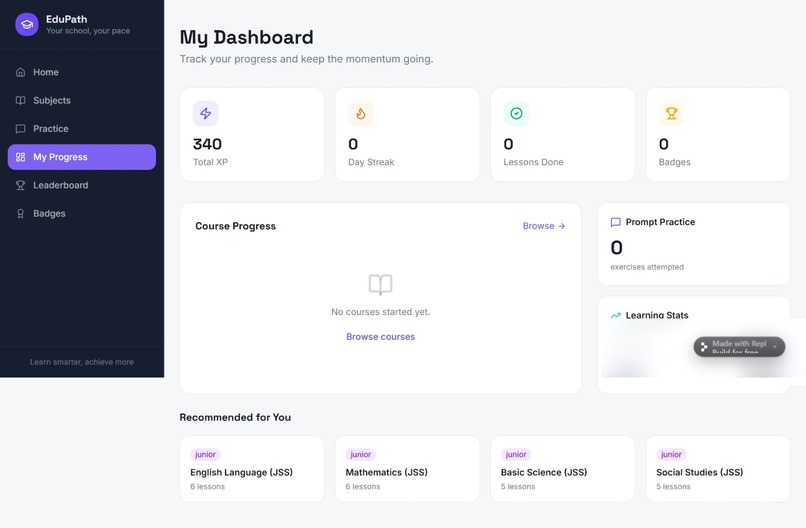Select My Progress in the sidebar
Screen dimensions: 806x528
coord(82,157)
